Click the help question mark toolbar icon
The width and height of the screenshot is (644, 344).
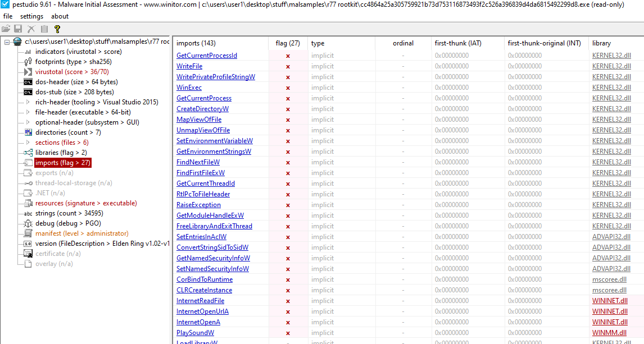[x=57, y=29]
